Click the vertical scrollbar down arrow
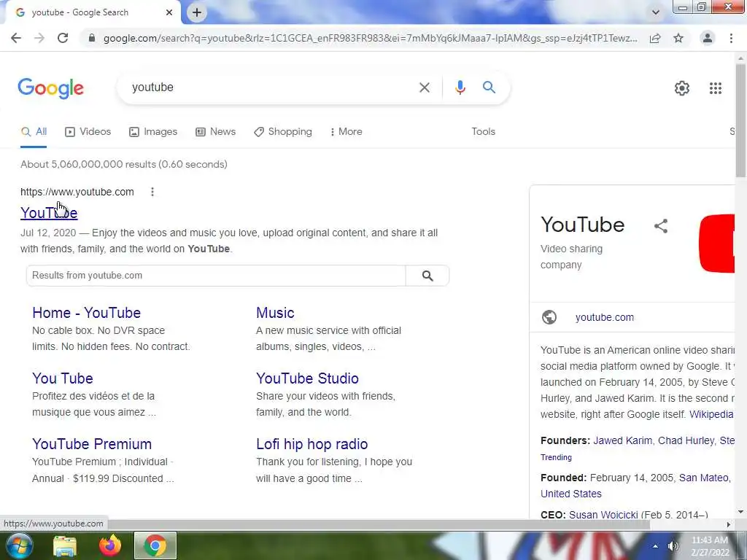This screenshot has width=747, height=560. (740, 512)
